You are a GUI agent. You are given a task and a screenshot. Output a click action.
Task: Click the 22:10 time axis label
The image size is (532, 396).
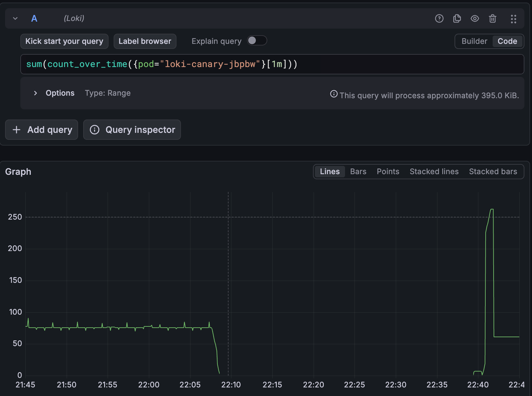[x=231, y=385]
